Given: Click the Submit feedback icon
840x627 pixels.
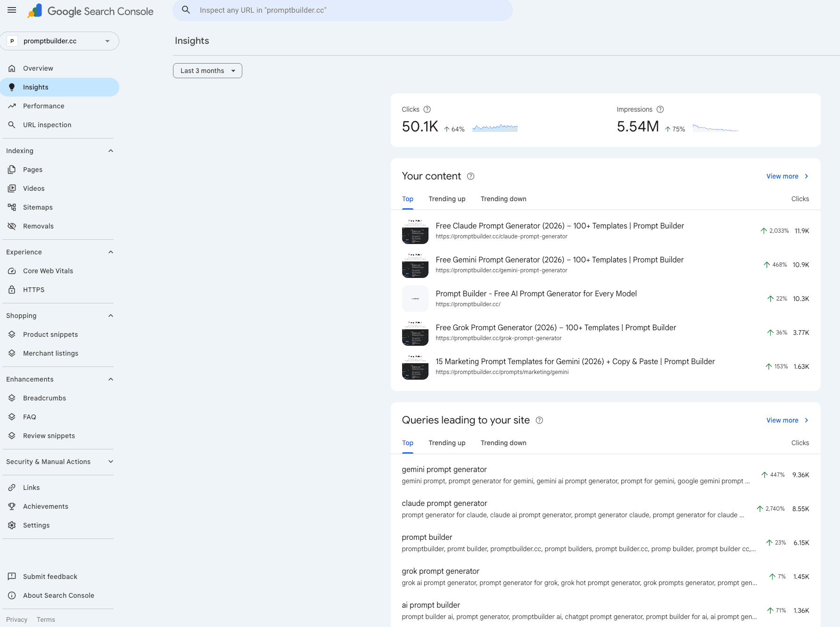Looking at the screenshot, I should click(12, 577).
